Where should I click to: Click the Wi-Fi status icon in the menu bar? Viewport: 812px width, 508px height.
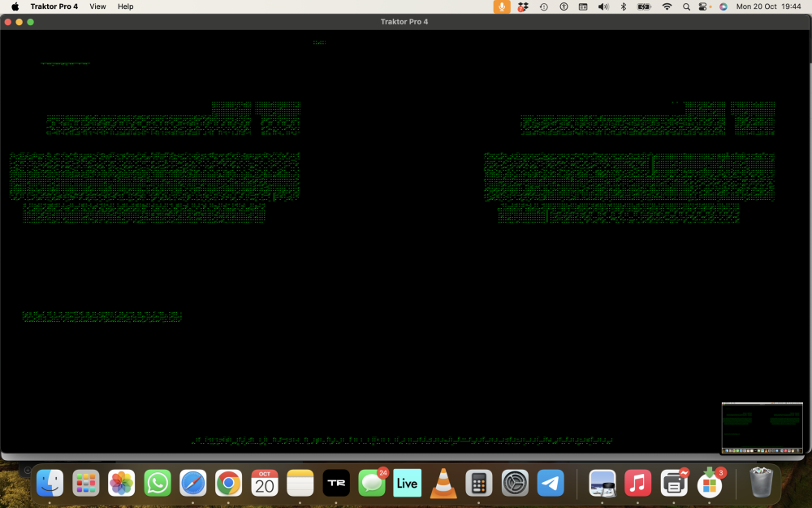667,7
